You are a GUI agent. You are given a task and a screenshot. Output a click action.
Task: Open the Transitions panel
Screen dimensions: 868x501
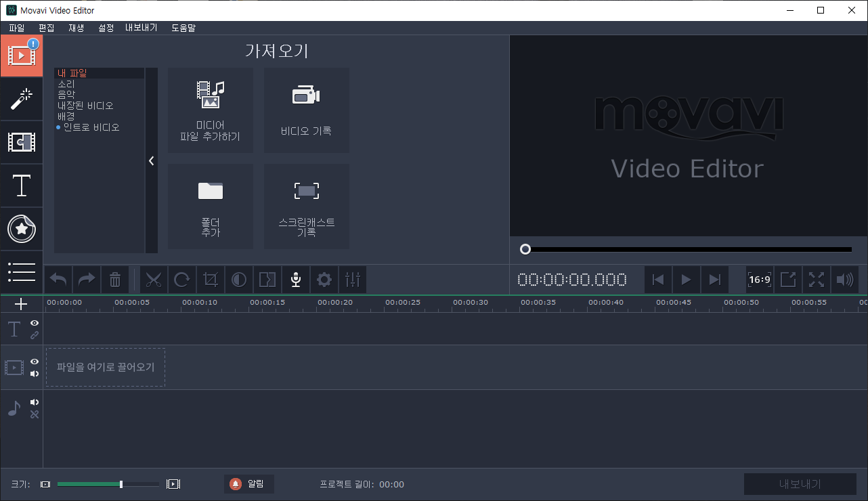[22, 143]
